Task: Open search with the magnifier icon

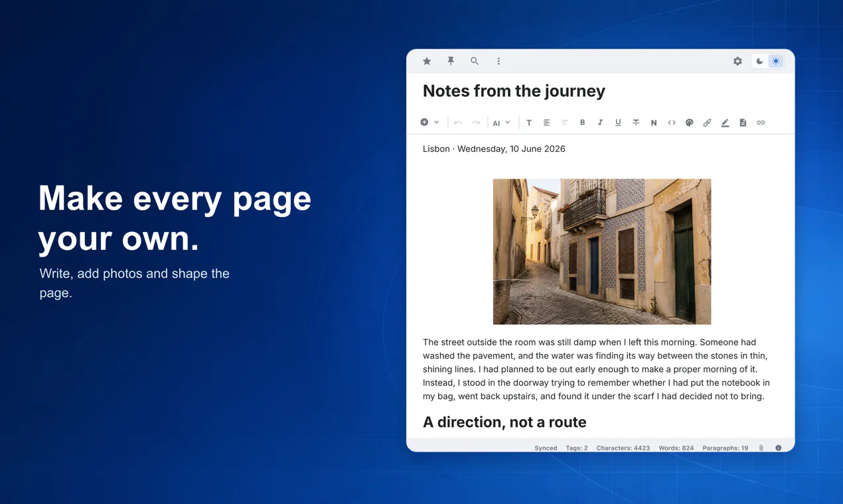Action: click(475, 61)
